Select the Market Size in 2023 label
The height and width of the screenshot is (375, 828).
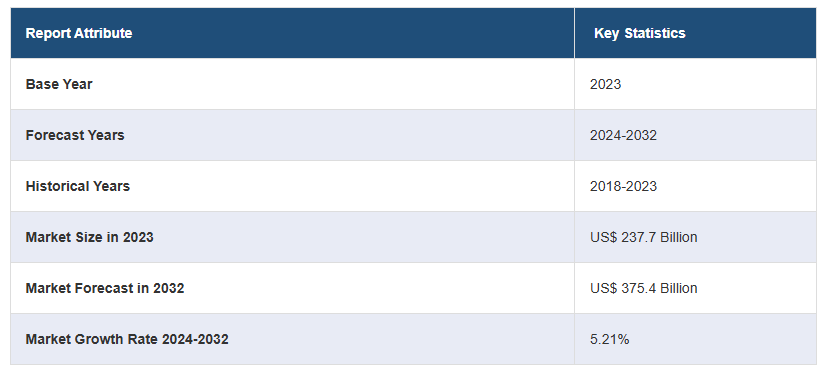coord(90,237)
